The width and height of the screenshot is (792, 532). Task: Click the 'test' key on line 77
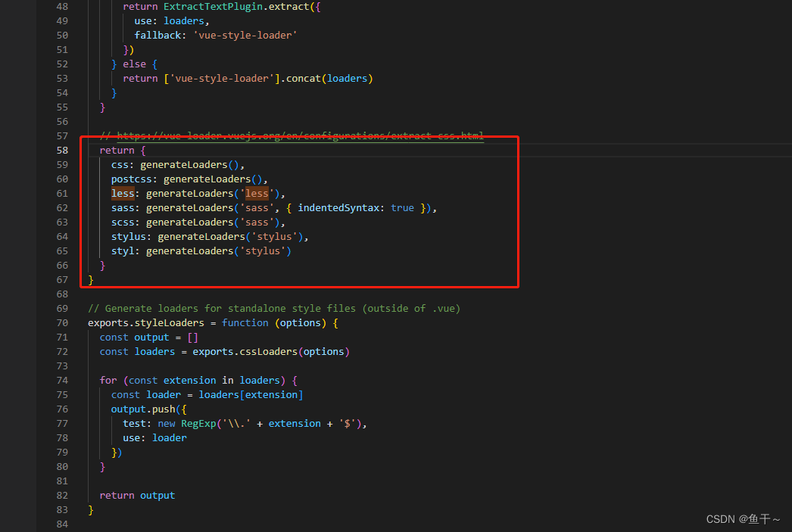134,424
